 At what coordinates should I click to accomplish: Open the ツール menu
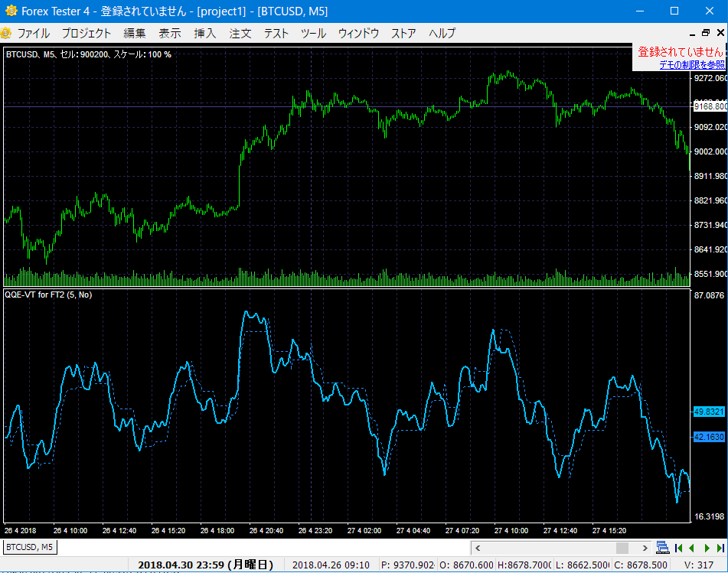coord(313,34)
